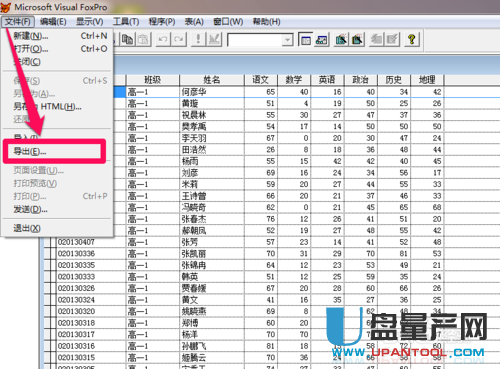Expand the database dropdown arrow in toolbar
This screenshot has height=369, width=500.
point(287,40)
